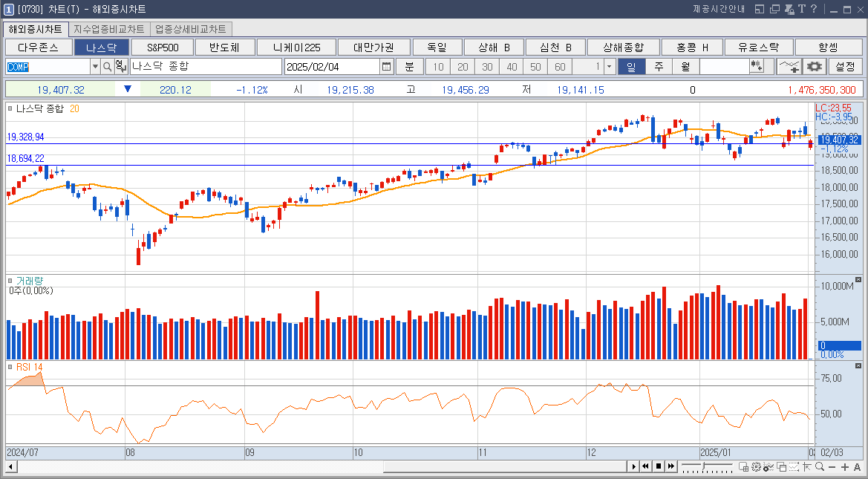
Task: Click the 설정 settings button
Action: pyautogui.click(x=845, y=67)
